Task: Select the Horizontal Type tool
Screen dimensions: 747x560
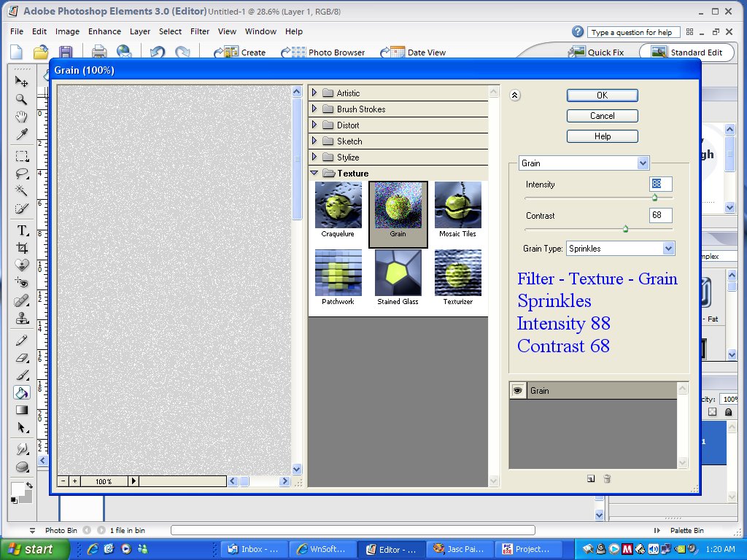Action: tap(22, 230)
